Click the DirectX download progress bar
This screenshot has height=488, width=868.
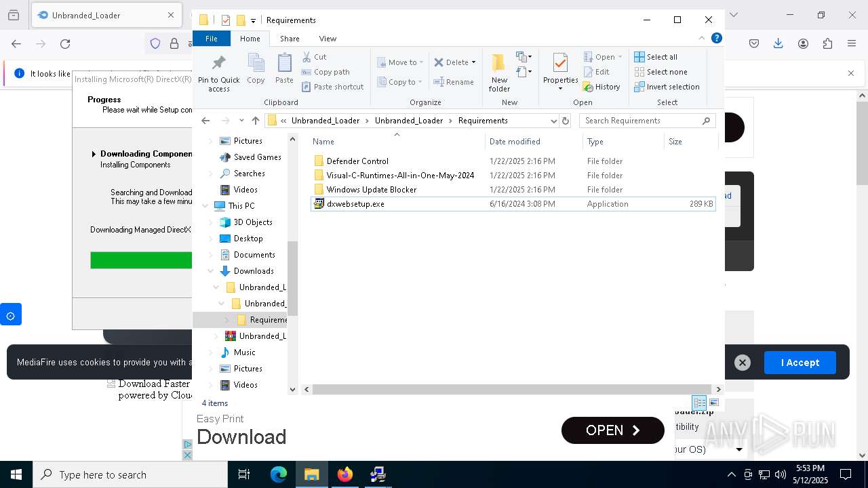141,260
